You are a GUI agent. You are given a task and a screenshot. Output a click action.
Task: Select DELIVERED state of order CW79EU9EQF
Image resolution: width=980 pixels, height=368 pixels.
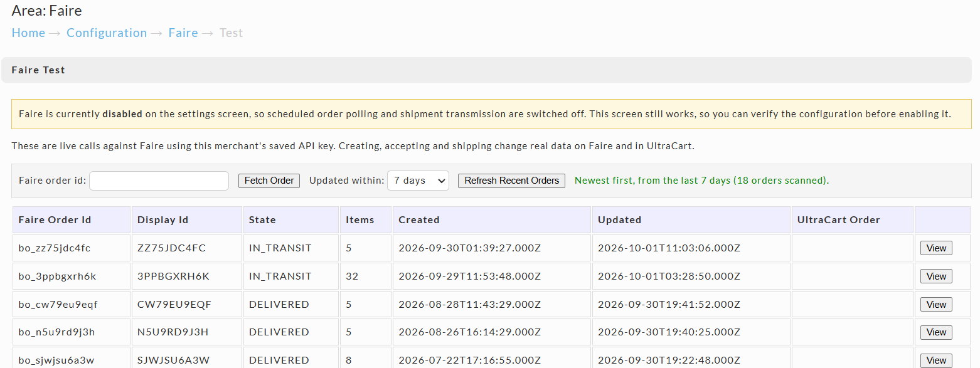pyautogui.click(x=290, y=305)
